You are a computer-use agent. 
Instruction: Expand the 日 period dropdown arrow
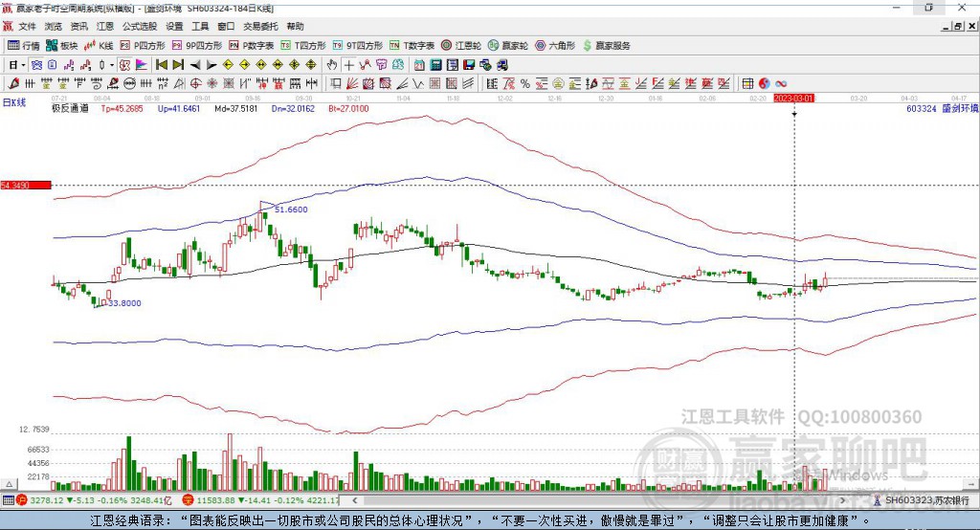[x=23, y=65]
